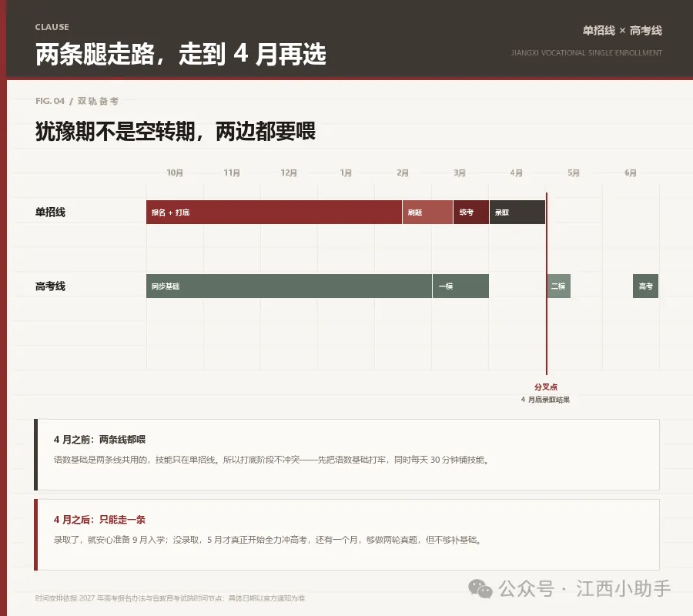Click the FIG. 04 / 双轨备考 caption
This screenshot has width=693, height=616.
[77, 101]
